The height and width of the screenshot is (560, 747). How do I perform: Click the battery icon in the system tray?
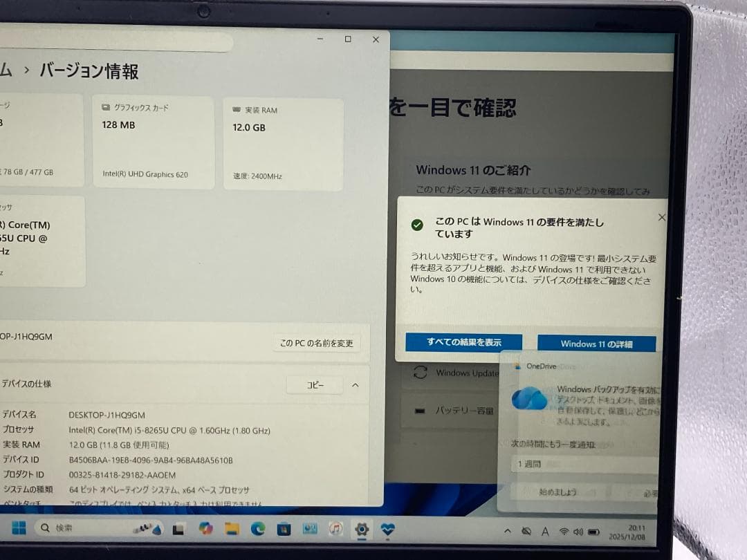593,532
